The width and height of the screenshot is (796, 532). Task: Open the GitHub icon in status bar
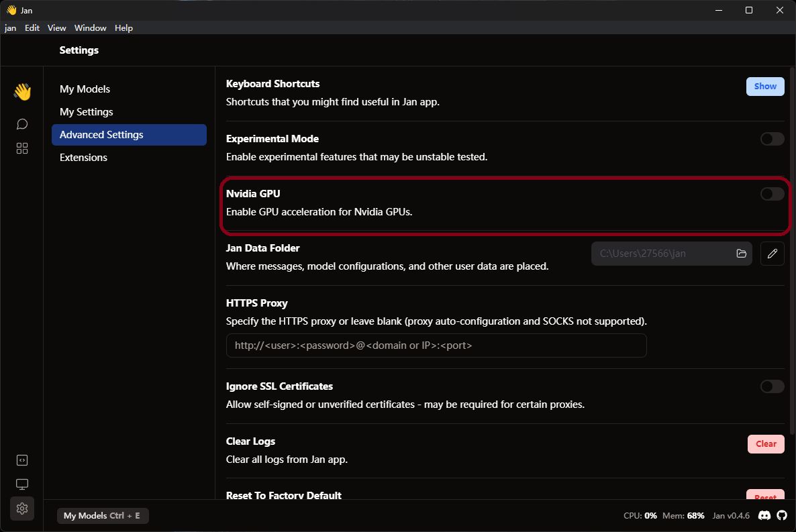782,515
